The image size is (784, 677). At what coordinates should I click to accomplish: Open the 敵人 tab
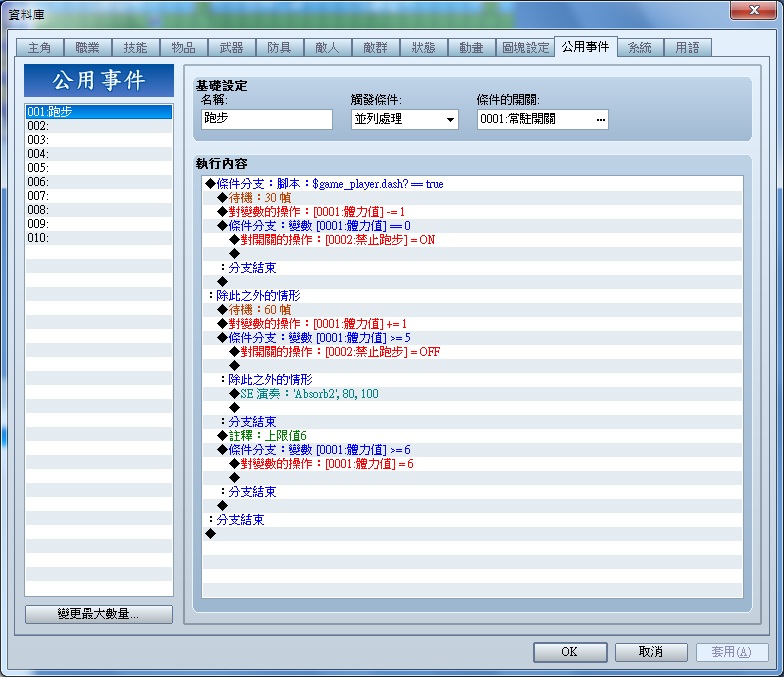[328, 48]
